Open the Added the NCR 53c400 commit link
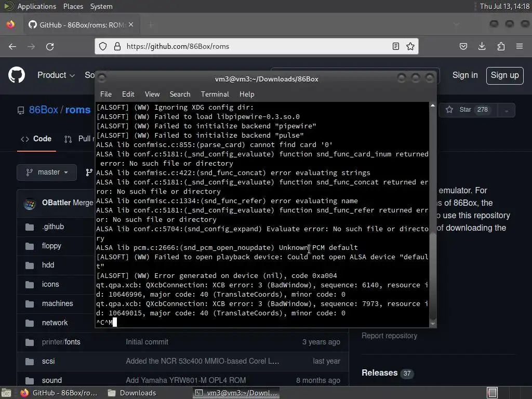 [203, 361]
